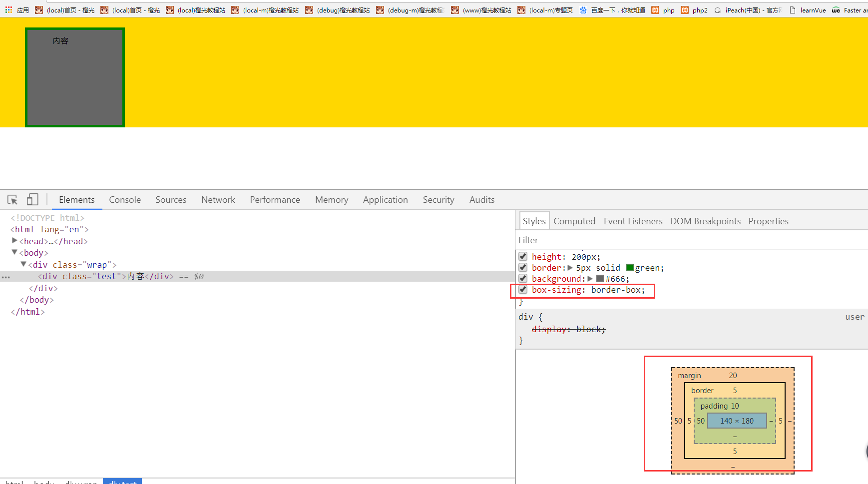Image resolution: width=868 pixels, height=484 pixels.
Task: Expand the background shorthand triangle
Action: (590, 279)
